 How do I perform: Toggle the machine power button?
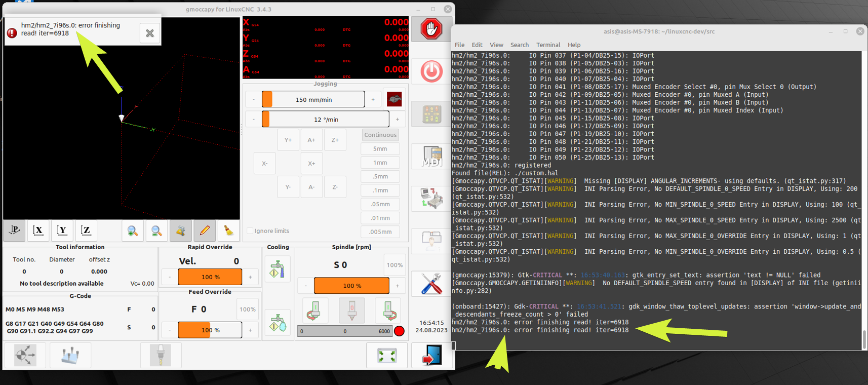click(431, 71)
